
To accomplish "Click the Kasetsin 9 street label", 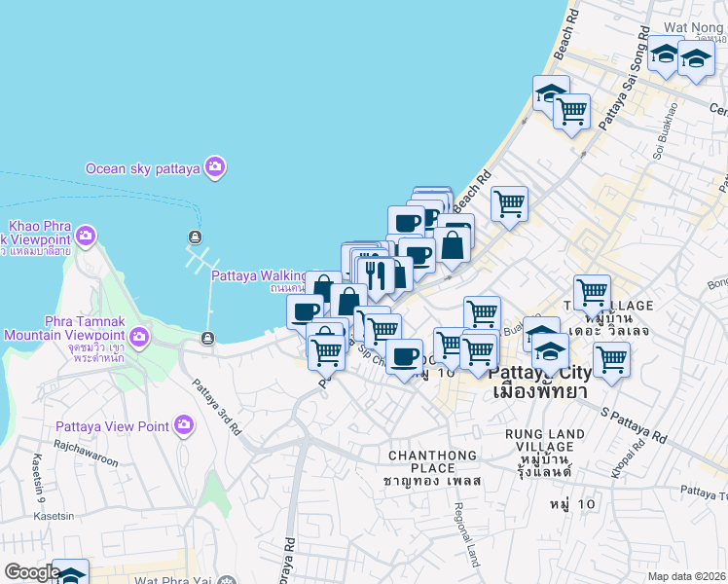I will pyautogui.click(x=39, y=479).
